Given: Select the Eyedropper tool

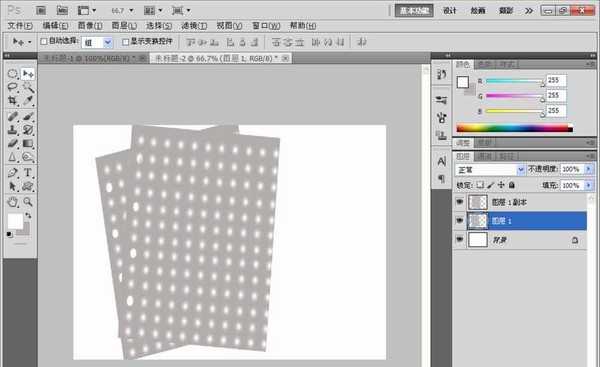Looking at the screenshot, I should [x=28, y=101].
